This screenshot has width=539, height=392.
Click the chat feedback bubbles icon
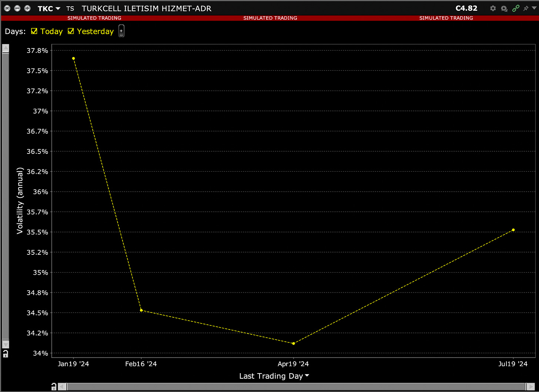504,9
